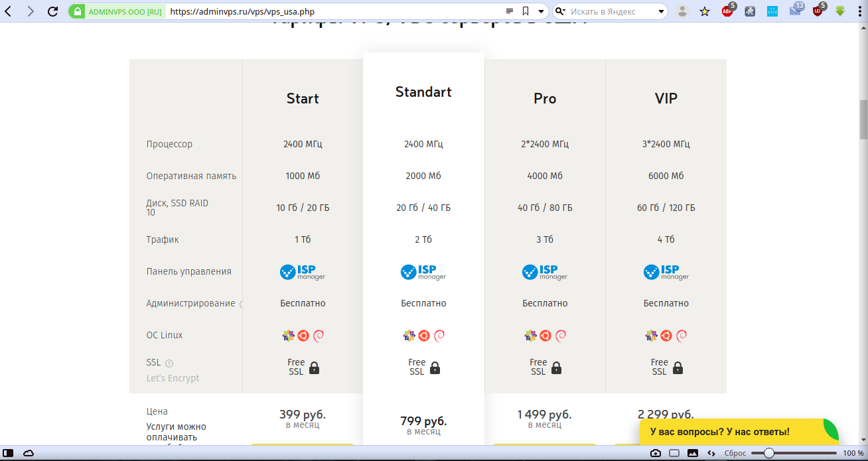Open the search engine selector icon
The image size is (868, 461).
(x=561, y=11)
